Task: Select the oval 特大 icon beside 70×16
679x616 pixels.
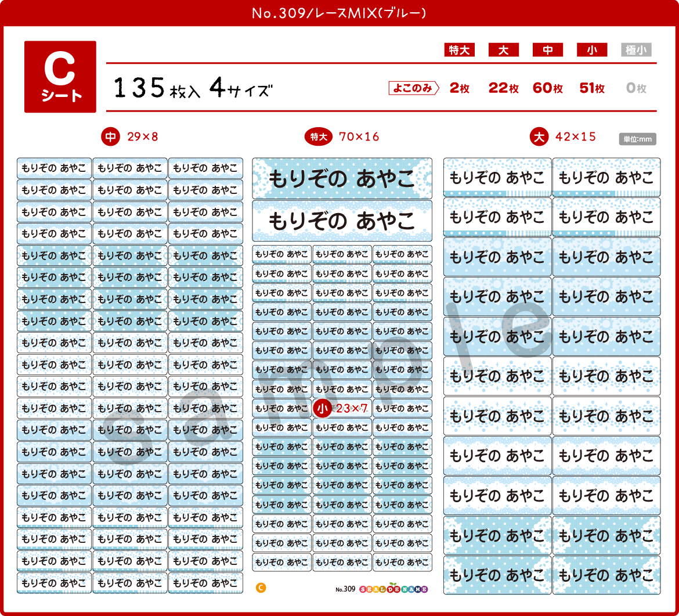Action: [318, 137]
